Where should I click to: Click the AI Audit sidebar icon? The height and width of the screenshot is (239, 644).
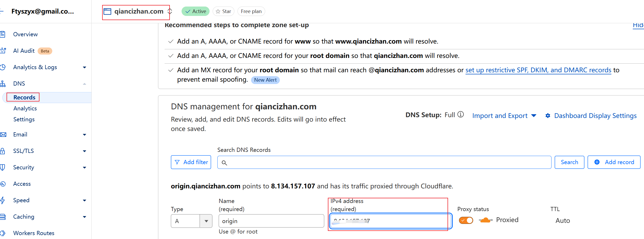[3, 51]
